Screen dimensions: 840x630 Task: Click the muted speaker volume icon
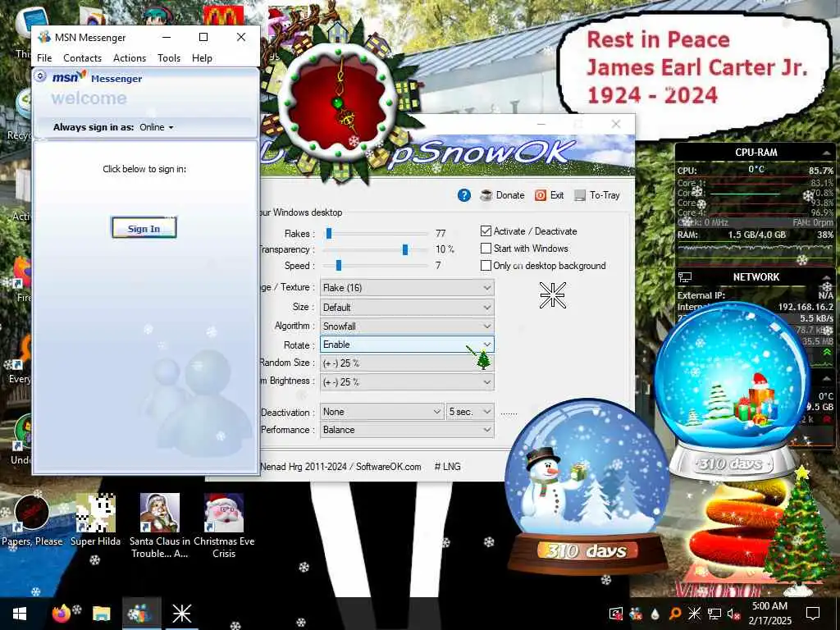[x=733, y=614]
